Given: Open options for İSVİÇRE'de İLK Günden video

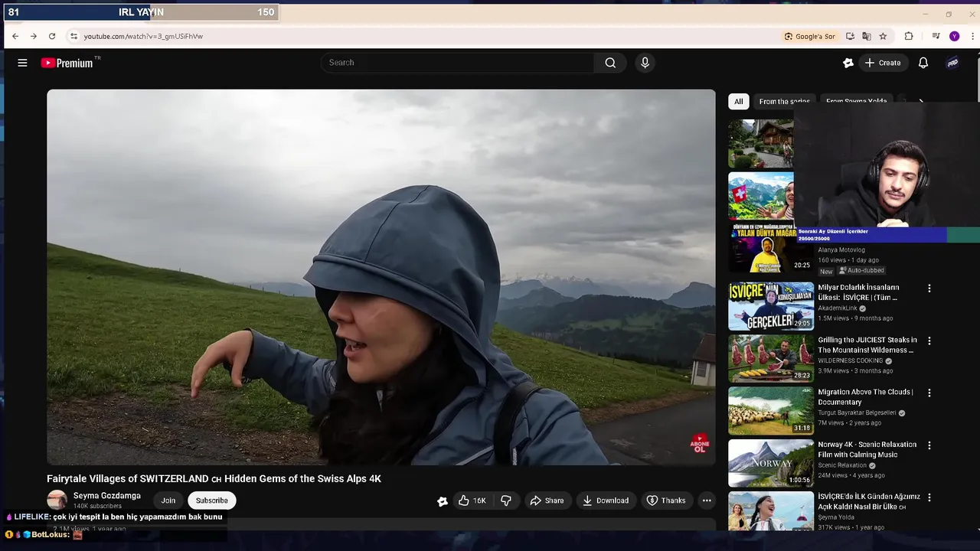Looking at the screenshot, I should 929,497.
